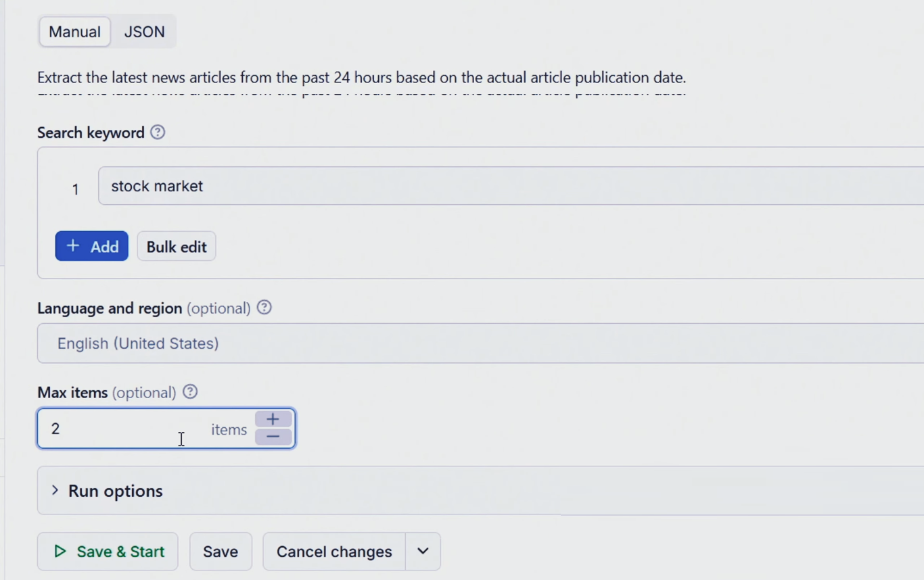
Task: Expand the Run options section
Action: [x=116, y=491]
